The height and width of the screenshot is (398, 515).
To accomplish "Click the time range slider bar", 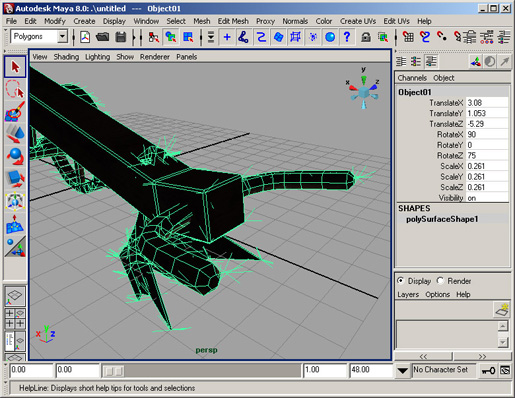I will click(202, 371).
